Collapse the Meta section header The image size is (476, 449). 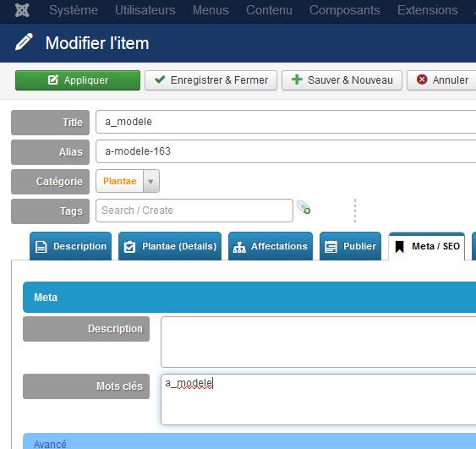249,297
